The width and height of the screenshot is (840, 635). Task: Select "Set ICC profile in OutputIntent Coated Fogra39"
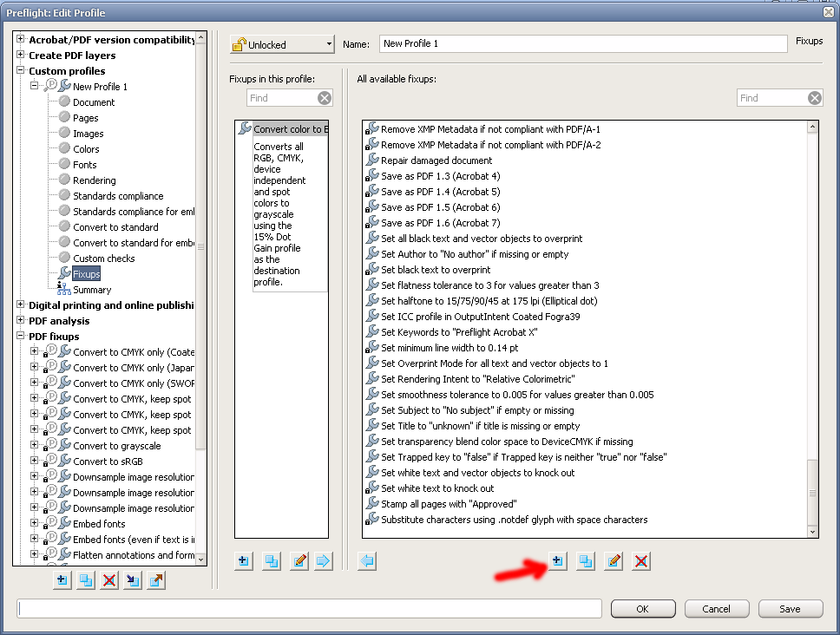click(x=481, y=317)
